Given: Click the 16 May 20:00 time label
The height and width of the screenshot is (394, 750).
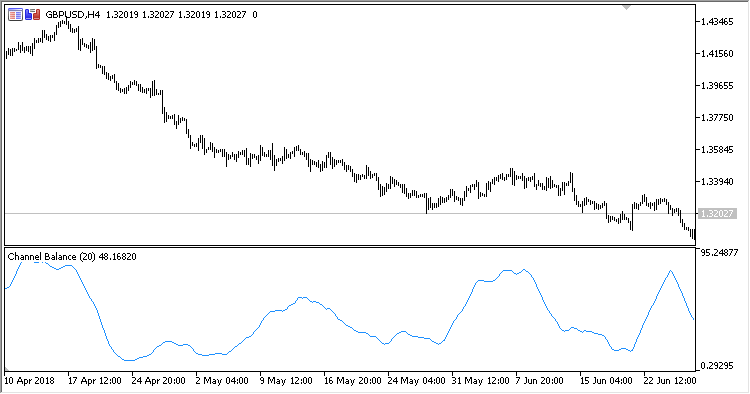Looking at the screenshot, I should coord(353,381).
